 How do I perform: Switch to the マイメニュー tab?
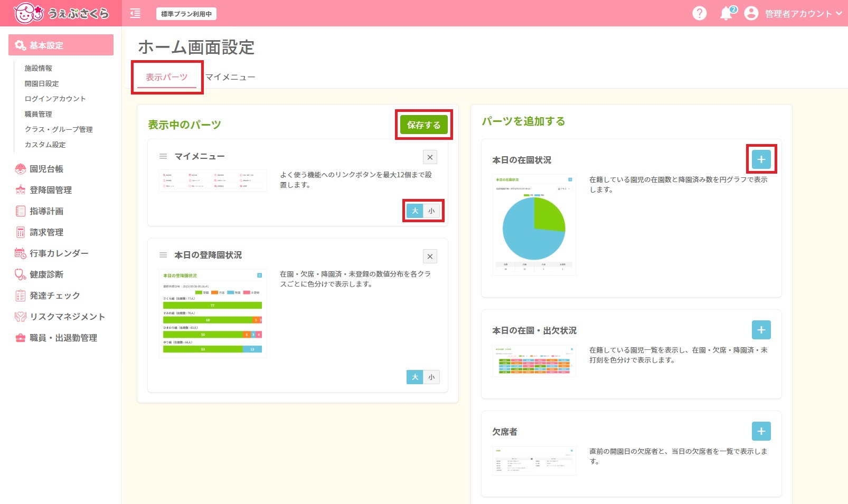230,77
